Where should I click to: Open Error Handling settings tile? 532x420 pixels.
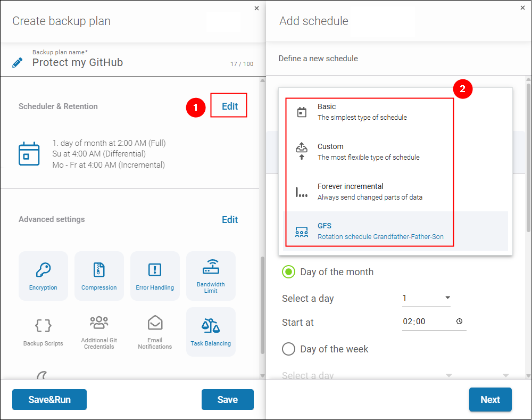click(x=155, y=276)
